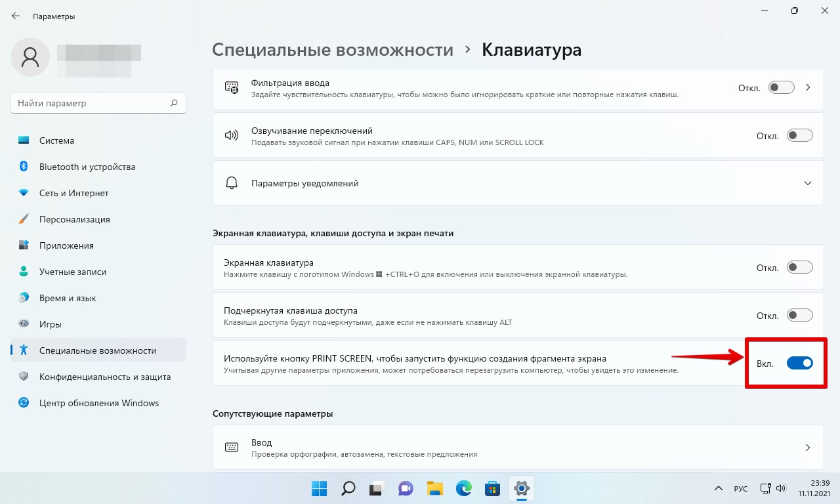The image size is (840, 504).
Task: Click the Параметры уведомлений bell icon
Action: 232,184
